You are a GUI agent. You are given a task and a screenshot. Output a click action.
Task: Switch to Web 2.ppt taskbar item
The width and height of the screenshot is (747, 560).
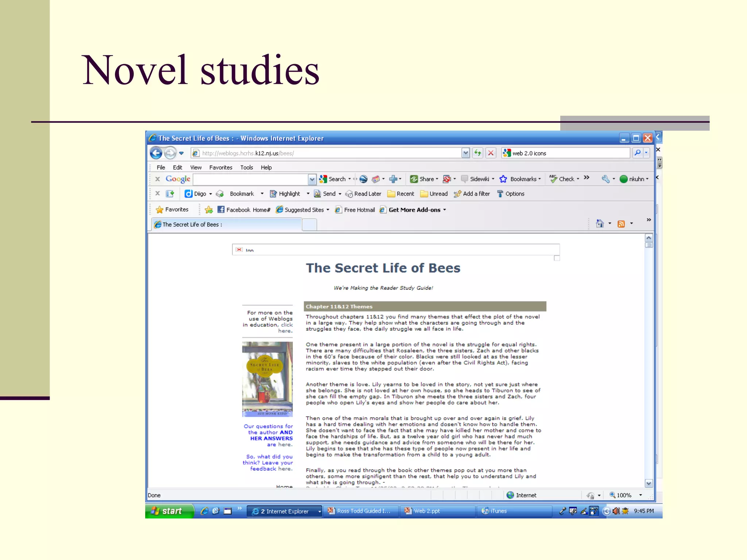click(437, 511)
